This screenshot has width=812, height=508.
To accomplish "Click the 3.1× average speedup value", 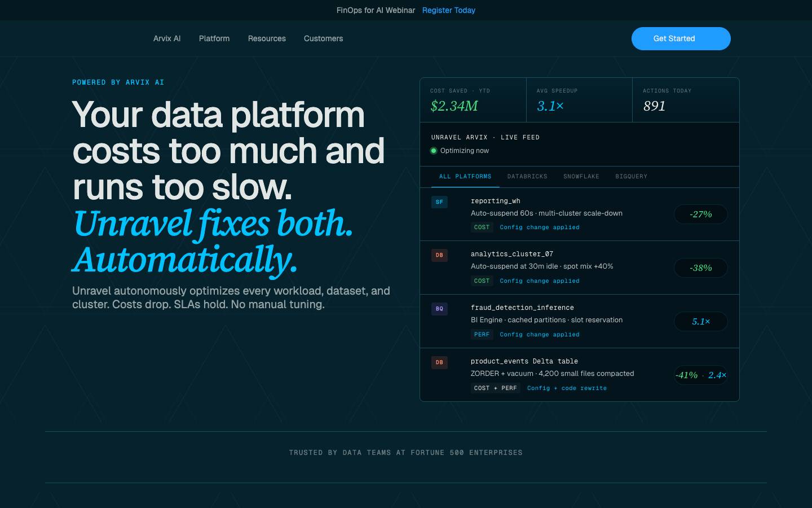I will [550, 106].
